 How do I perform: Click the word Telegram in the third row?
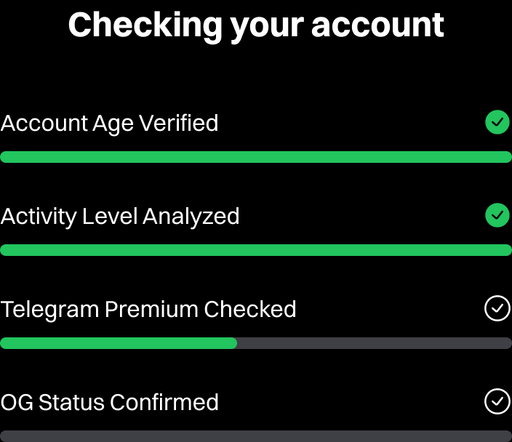(x=50, y=310)
